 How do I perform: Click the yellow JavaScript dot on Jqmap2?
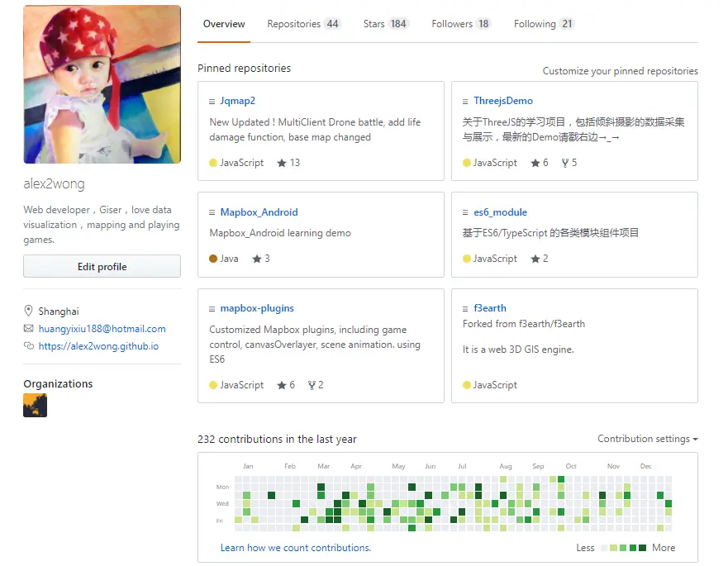(213, 163)
